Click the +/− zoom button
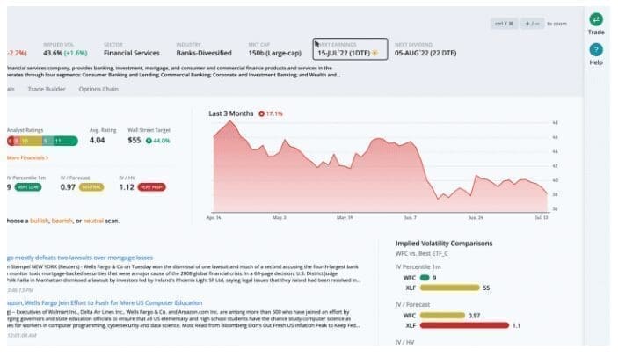The height and width of the screenshot is (364, 618). [534, 24]
